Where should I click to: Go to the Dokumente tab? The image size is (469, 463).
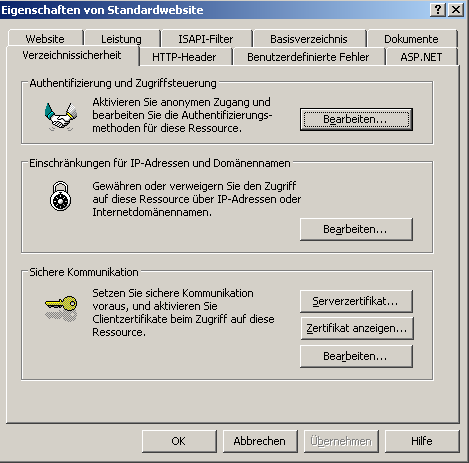[412, 39]
